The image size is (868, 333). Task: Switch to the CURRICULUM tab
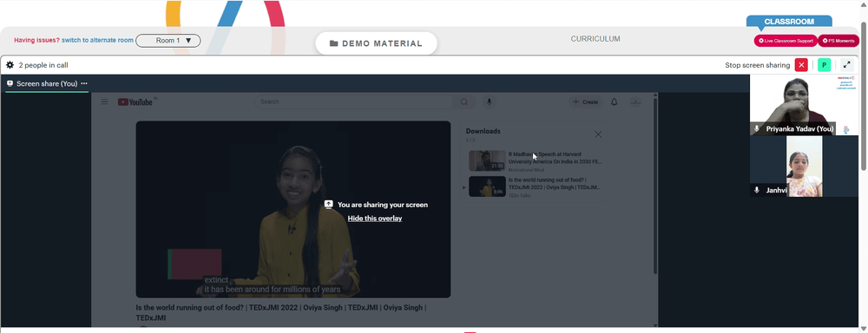[x=595, y=39]
